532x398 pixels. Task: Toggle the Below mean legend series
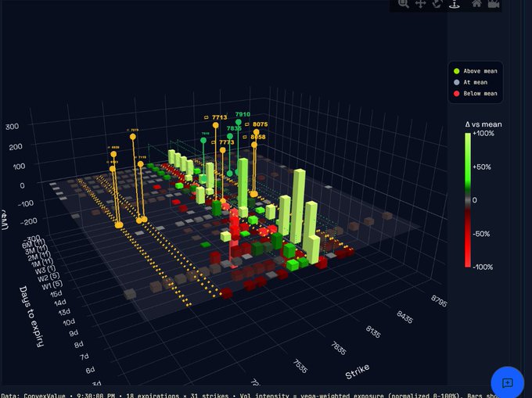pyautogui.click(x=476, y=93)
